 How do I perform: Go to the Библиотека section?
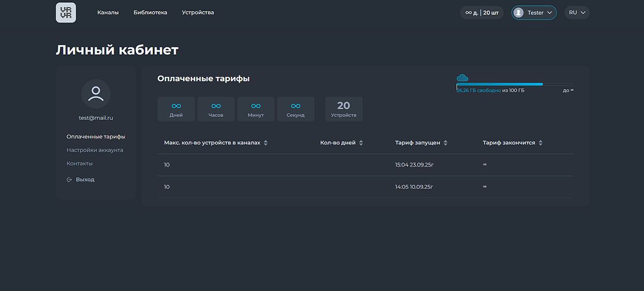pos(150,13)
